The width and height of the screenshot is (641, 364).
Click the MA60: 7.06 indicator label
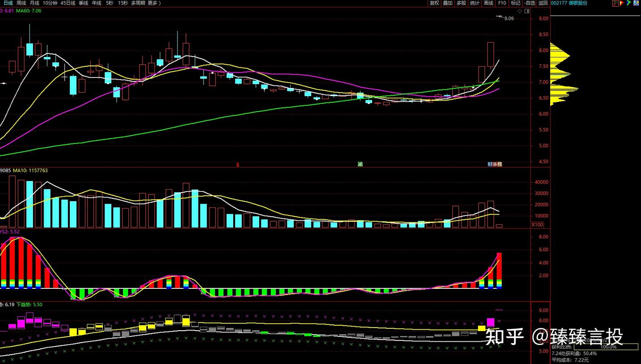[28, 10]
